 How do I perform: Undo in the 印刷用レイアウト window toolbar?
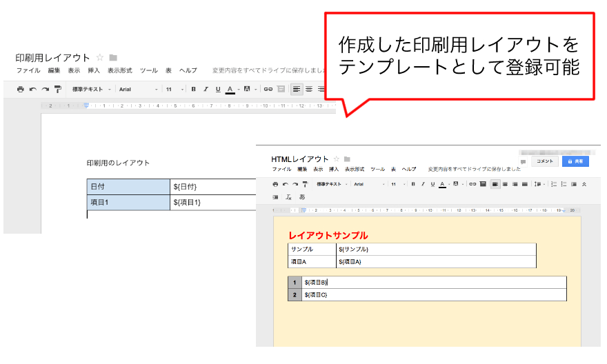33,90
